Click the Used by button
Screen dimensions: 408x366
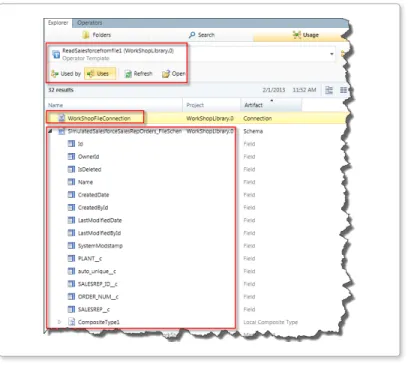click(66, 74)
